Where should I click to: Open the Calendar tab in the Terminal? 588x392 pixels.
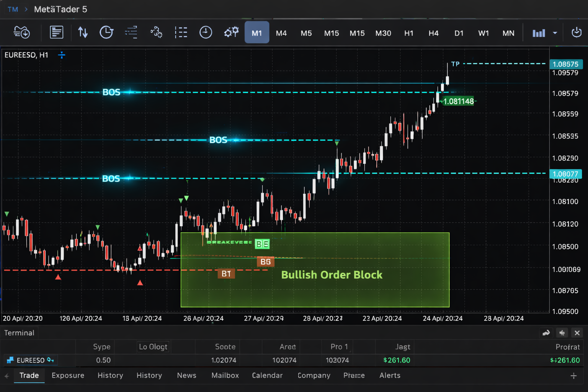[267, 376]
